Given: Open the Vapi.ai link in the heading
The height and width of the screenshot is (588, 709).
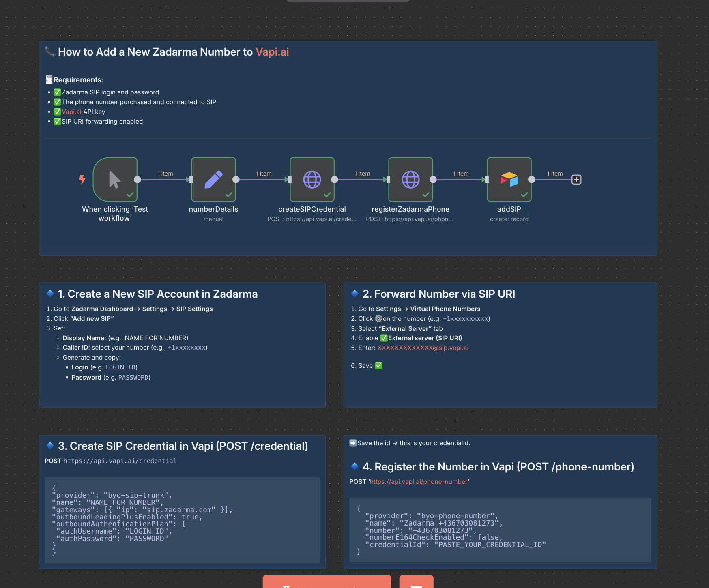Looking at the screenshot, I should [272, 52].
